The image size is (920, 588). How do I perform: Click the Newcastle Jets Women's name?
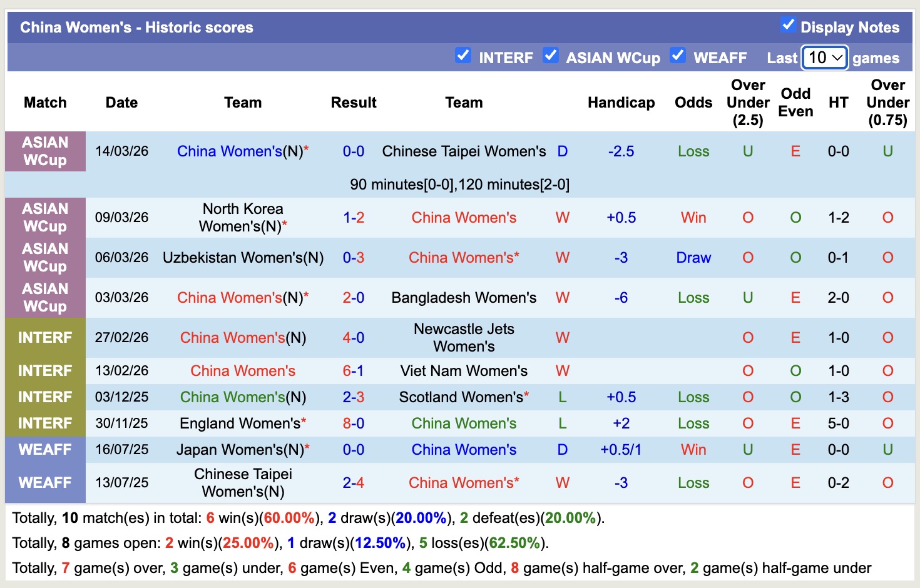[x=463, y=337]
